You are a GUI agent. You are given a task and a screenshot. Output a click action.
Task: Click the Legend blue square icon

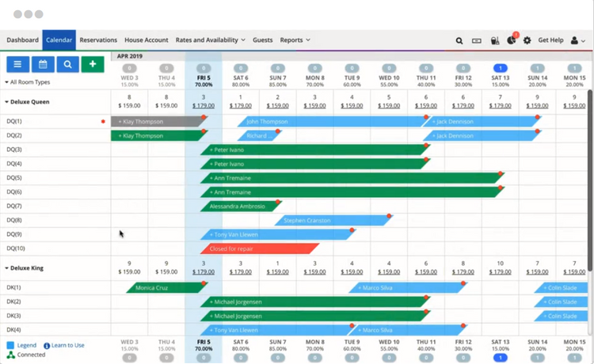(x=10, y=345)
